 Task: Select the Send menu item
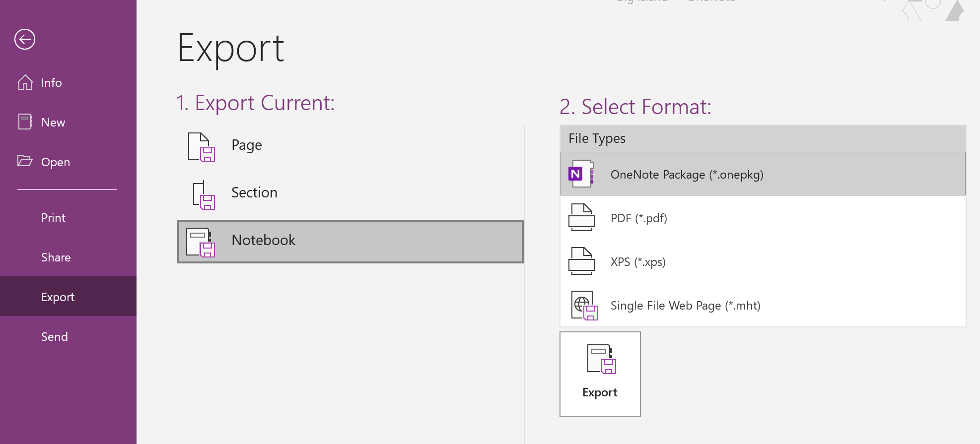(54, 337)
